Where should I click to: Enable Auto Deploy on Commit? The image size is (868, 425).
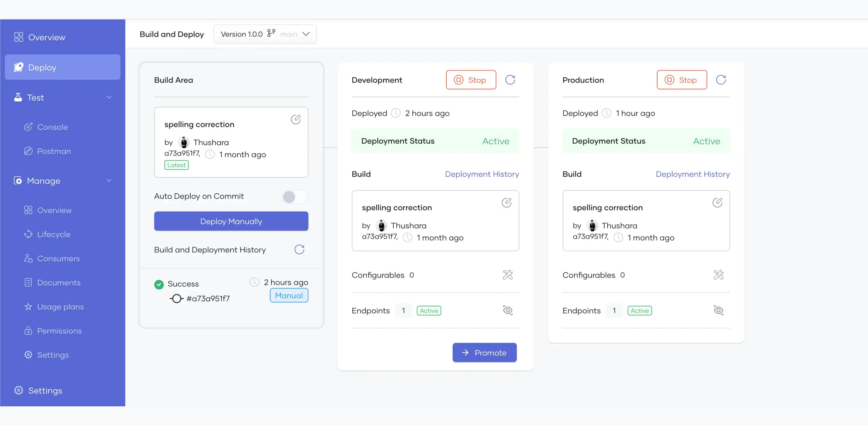pyautogui.click(x=295, y=197)
